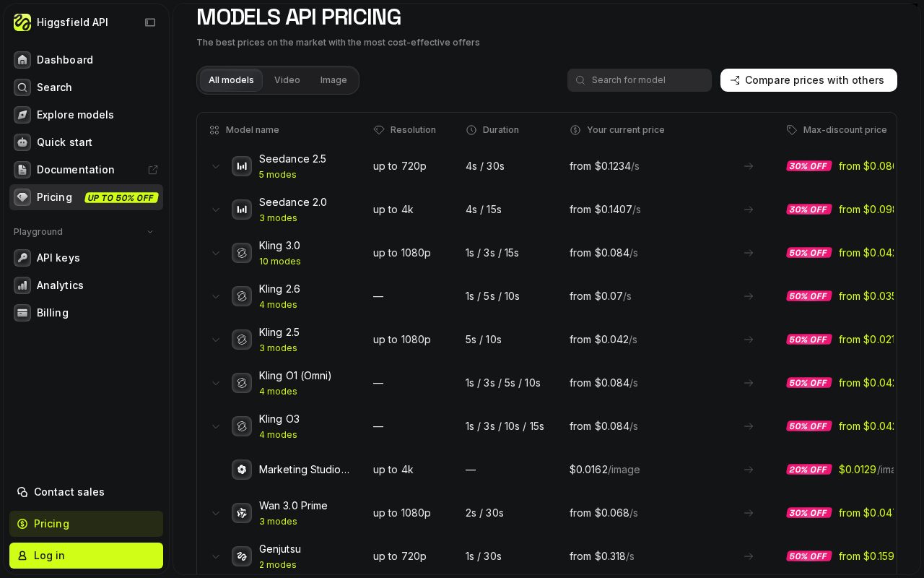Click the Kling 3.0 model icon
Image resolution: width=924 pixels, height=578 pixels.
pos(242,253)
